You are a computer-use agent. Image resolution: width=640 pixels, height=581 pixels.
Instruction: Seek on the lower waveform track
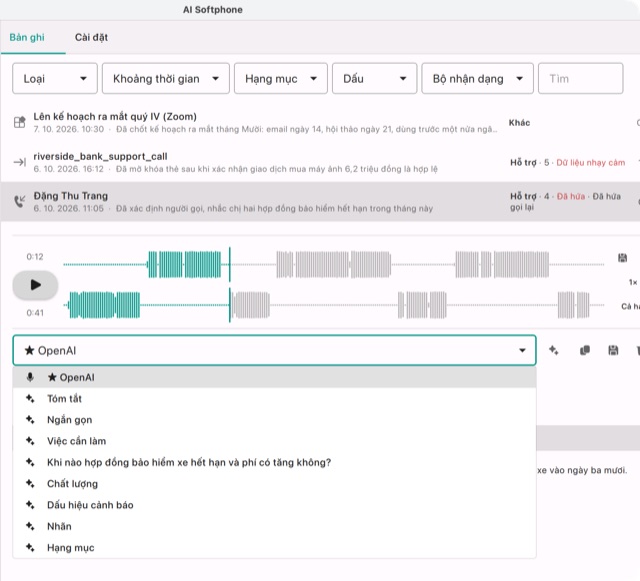(x=333, y=305)
